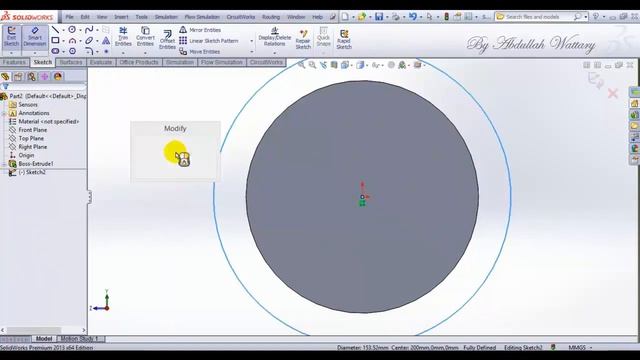Switch to the Surfaces tab
The image size is (640, 360).
71,62
